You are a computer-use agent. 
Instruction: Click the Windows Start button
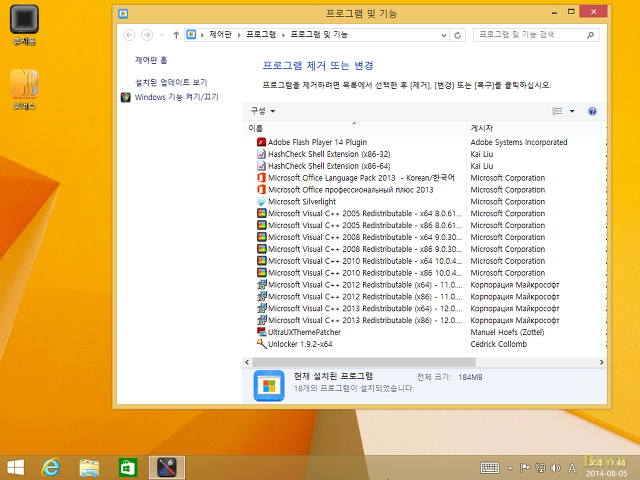16,467
